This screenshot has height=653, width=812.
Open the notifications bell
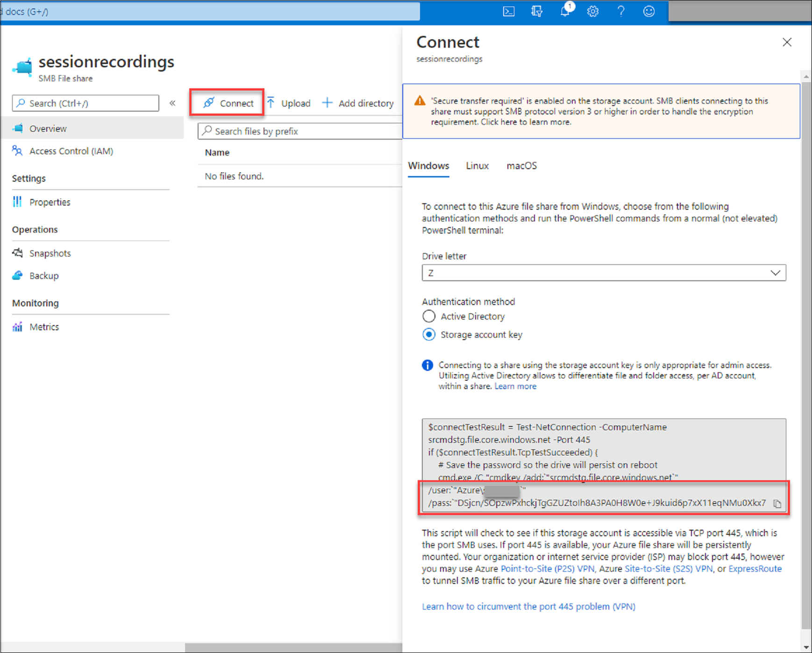tap(565, 11)
